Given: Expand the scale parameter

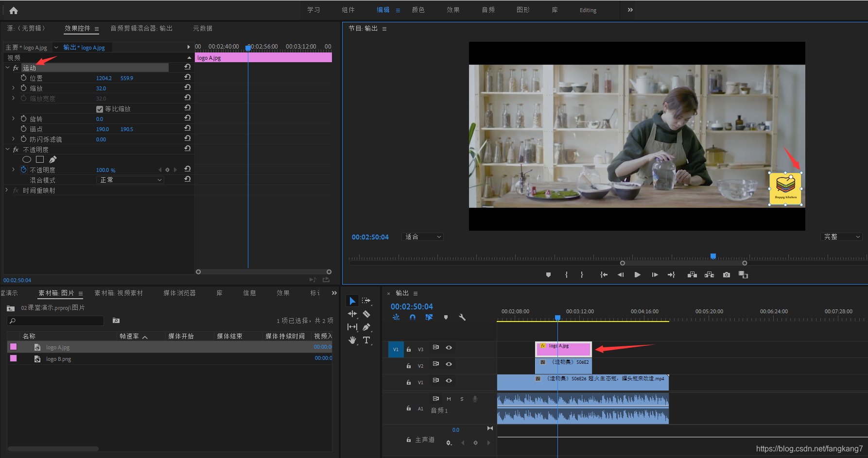Looking at the screenshot, I should [13, 88].
